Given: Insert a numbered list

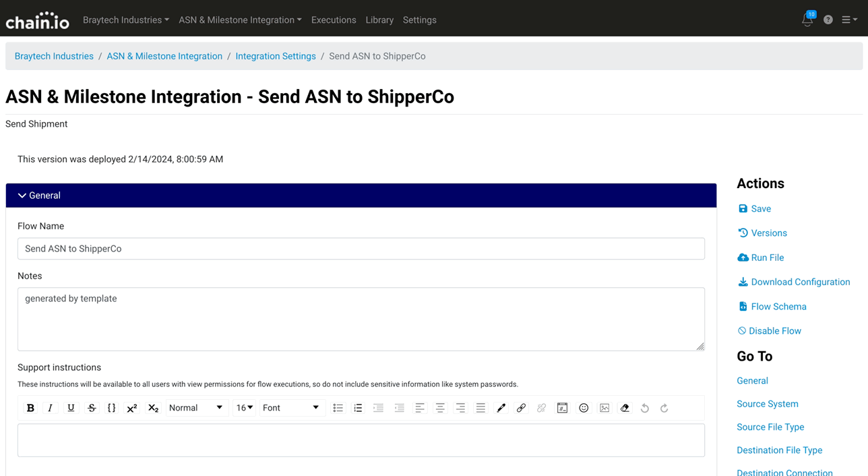Looking at the screenshot, I should coord(358,408).
